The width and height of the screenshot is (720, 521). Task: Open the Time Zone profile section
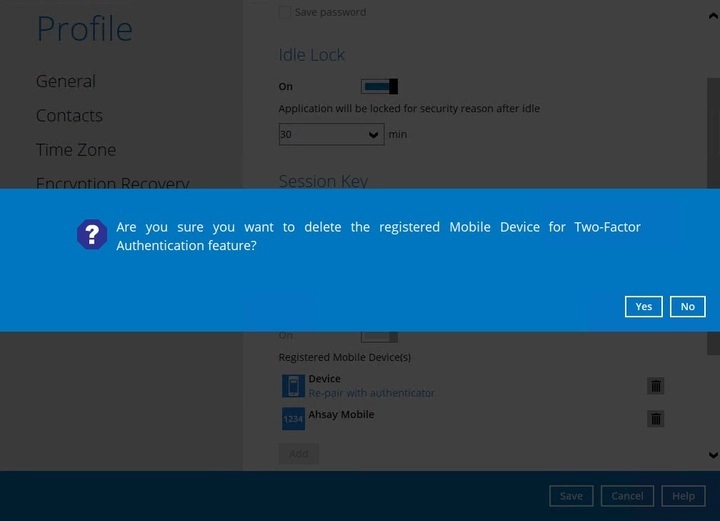coord(76,150)
